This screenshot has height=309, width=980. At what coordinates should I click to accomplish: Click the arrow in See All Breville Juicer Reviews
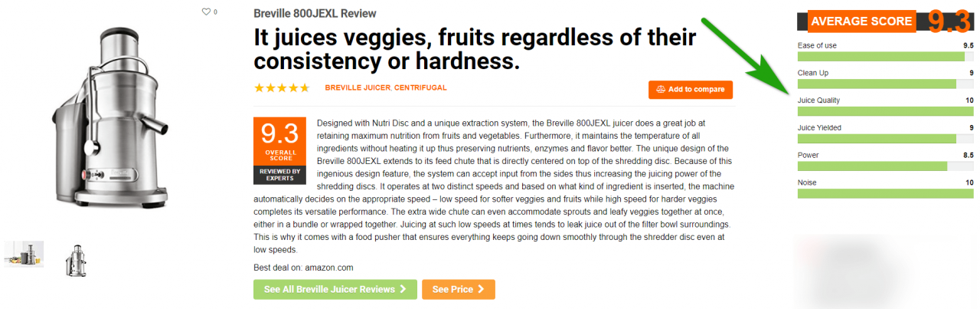click(x=402, y=289)
